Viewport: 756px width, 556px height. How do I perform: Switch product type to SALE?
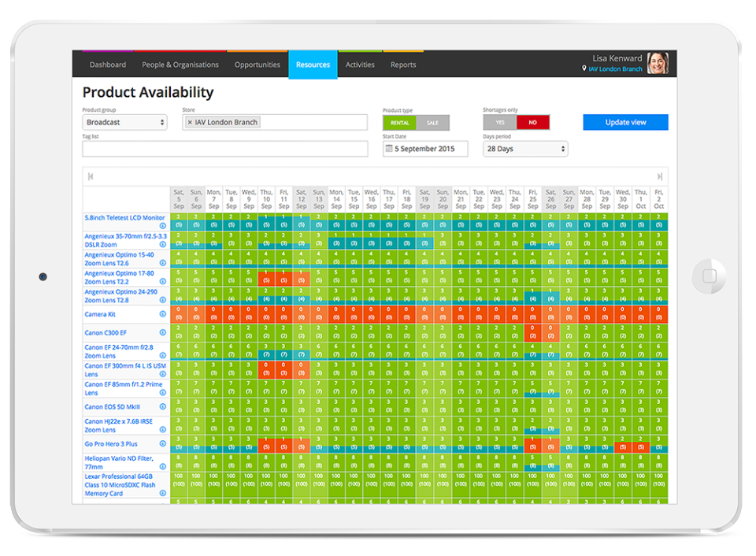[433, 123]
